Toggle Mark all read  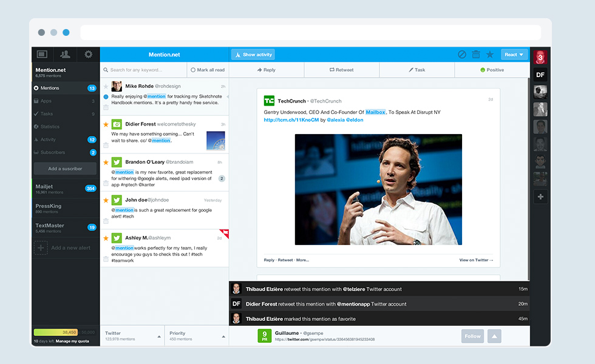[x=208, y=70]
